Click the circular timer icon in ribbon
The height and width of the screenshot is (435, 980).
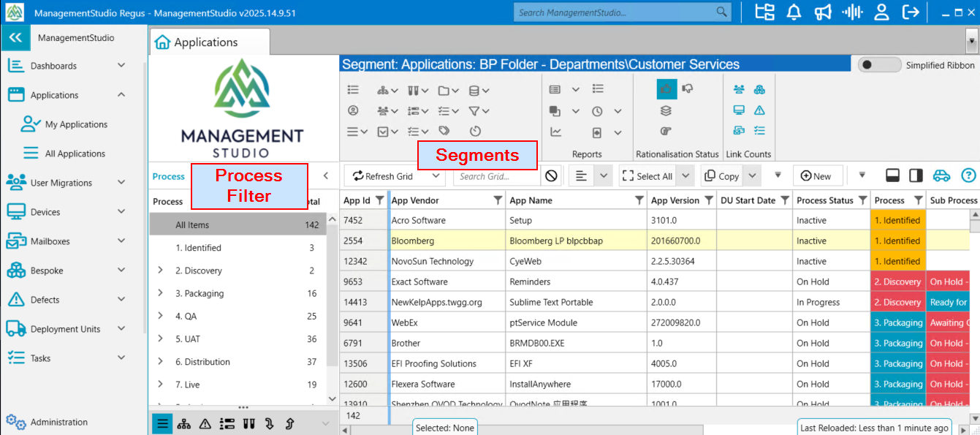coord(475,132)
